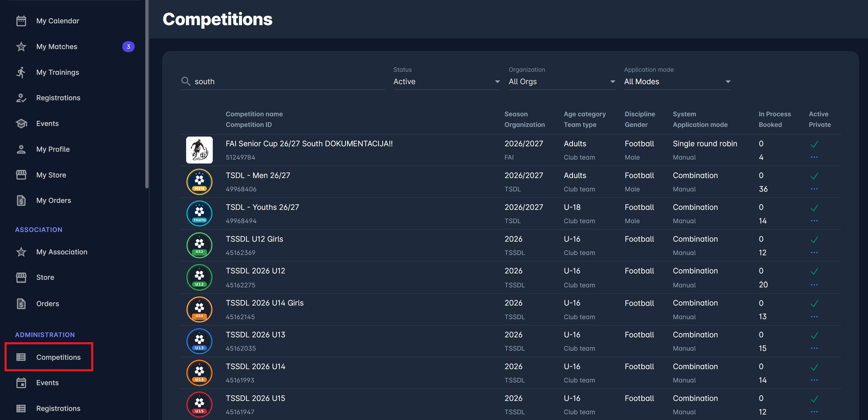Select the My Profile menu item
This screenshot has height=420, width=868.
pos(53,149)
